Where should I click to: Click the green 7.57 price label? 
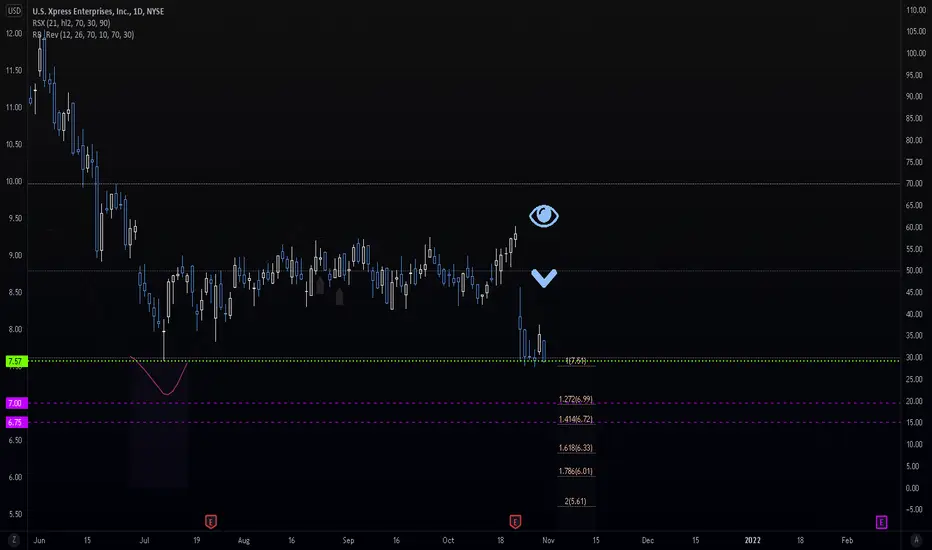16,362
